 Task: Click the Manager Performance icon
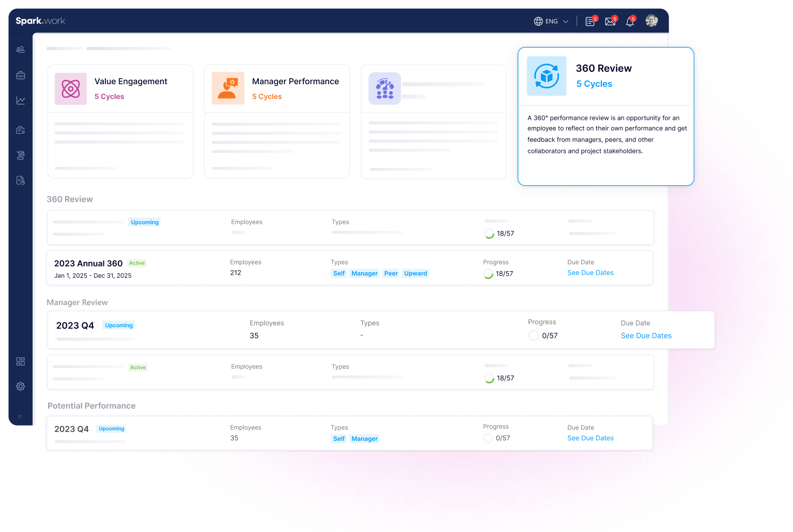[228, 88]
